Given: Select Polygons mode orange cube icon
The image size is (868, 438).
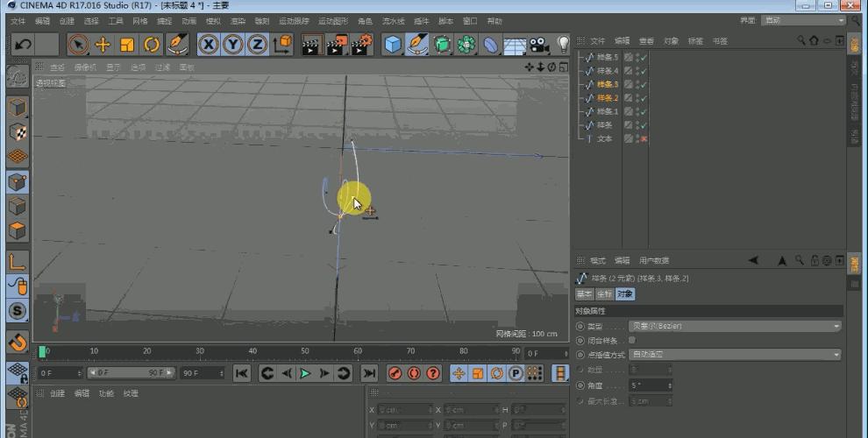Looking at the screenshot, I should coord(18,230).
